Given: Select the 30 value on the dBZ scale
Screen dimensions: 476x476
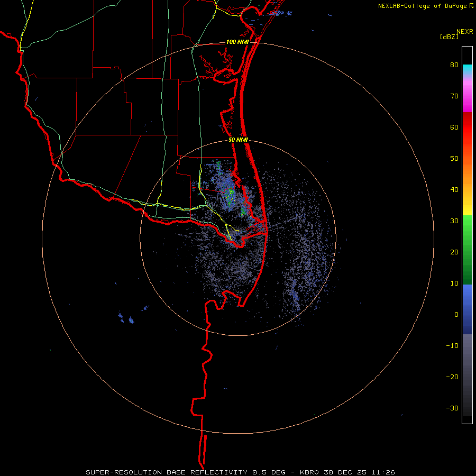Looking at the screenshot, I should pos(454,221).
